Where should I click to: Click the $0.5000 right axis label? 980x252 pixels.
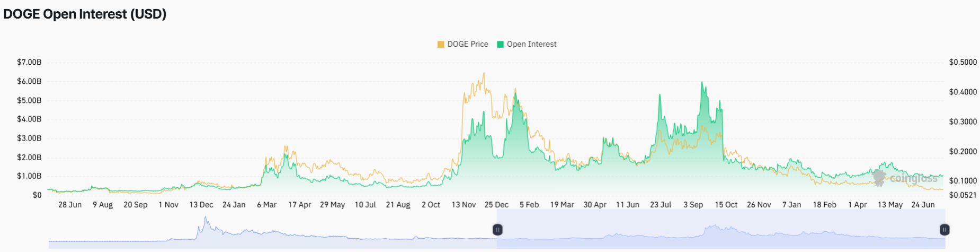963,62
